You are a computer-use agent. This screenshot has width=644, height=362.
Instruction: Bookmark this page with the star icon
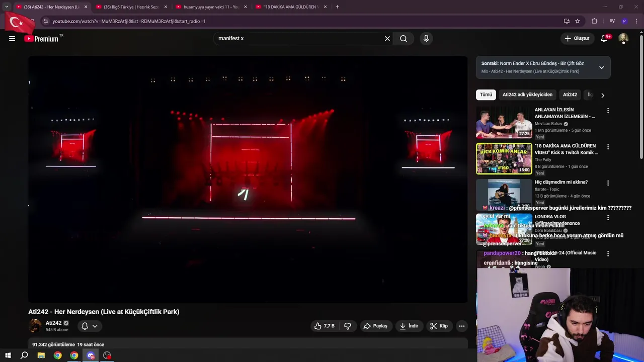tap(578, 21)
